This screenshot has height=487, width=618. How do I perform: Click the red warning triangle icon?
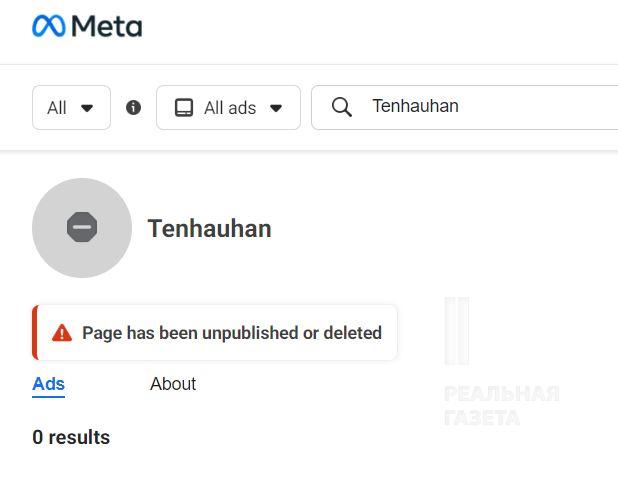(62, 333)
